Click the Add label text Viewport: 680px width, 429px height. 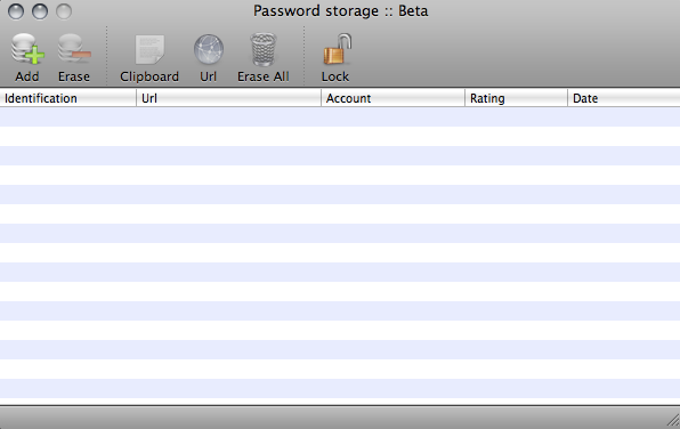click(27, 76)
